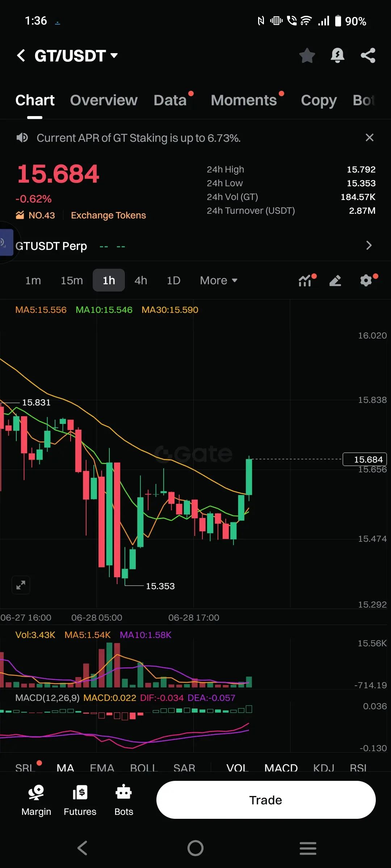Image resolution: width=391 pixels, height=868 pixels.
Task: Tap the latest green candlestick
Action: coord(249,477)
